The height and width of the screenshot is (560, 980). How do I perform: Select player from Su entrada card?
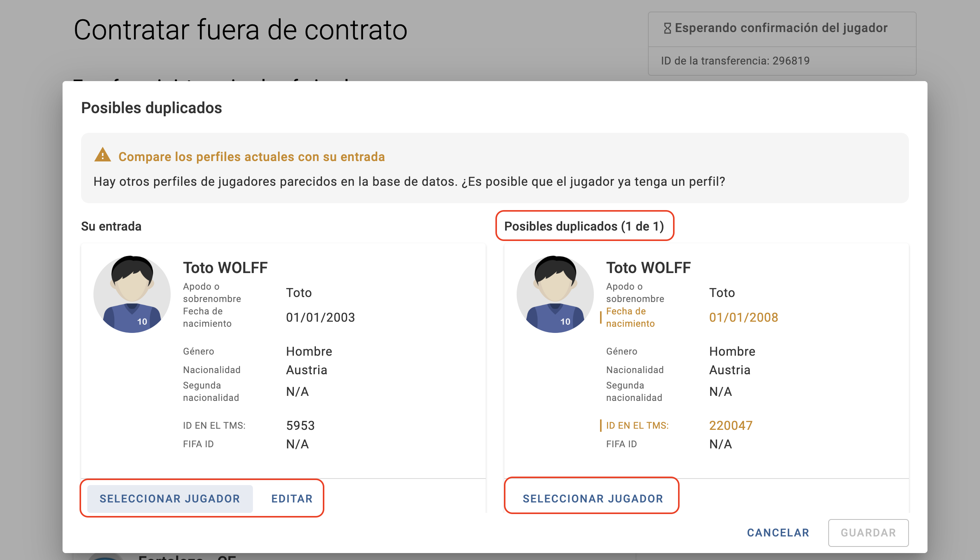(x=170, y=499)
